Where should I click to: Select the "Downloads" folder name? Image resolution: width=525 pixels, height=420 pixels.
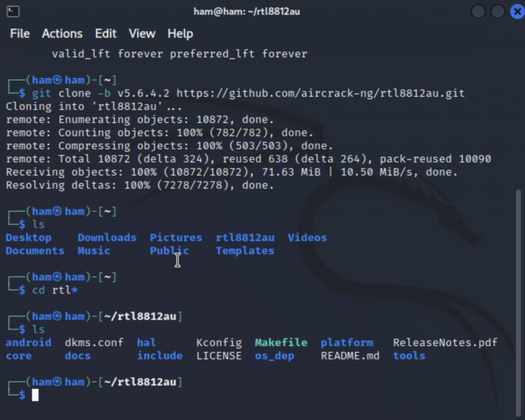pyautogui.click(x=107, y=237)
